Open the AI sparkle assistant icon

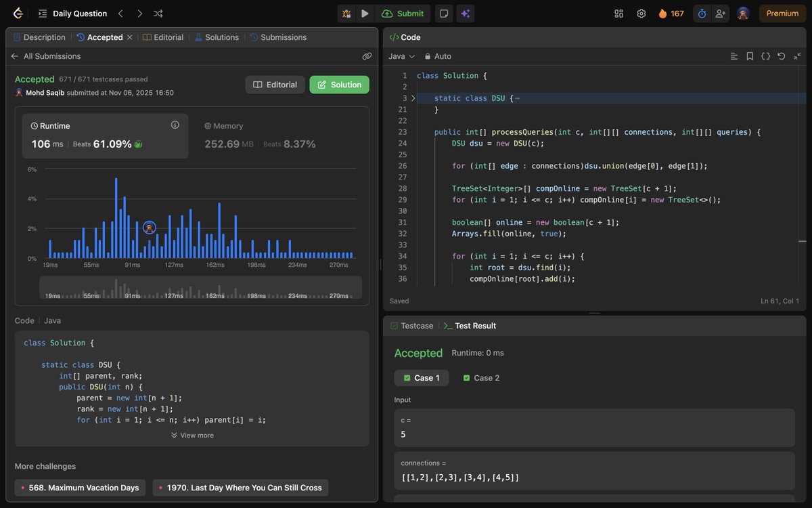coord(465,14)
